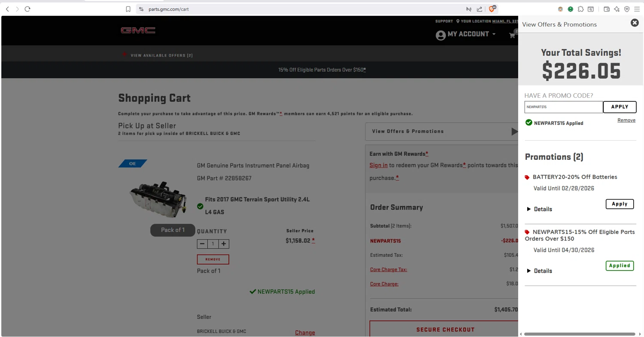Remove the airbag item from the cart

(x=213, y=259)
